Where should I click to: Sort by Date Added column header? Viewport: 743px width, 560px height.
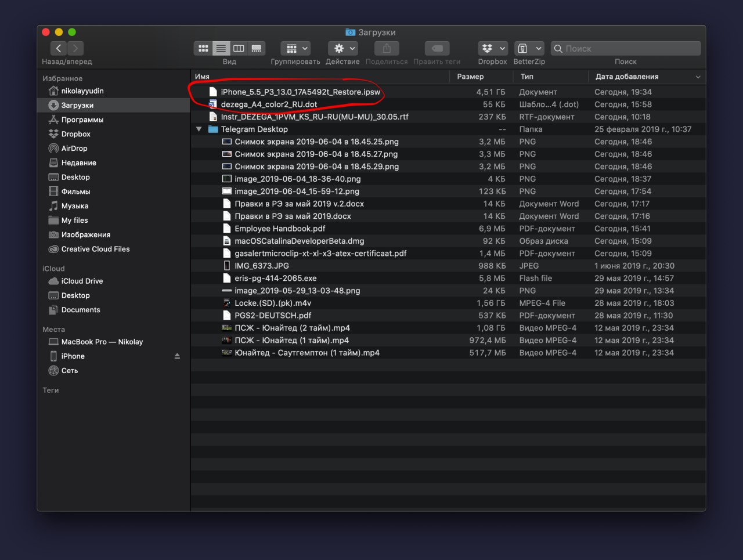pos(627,77)
